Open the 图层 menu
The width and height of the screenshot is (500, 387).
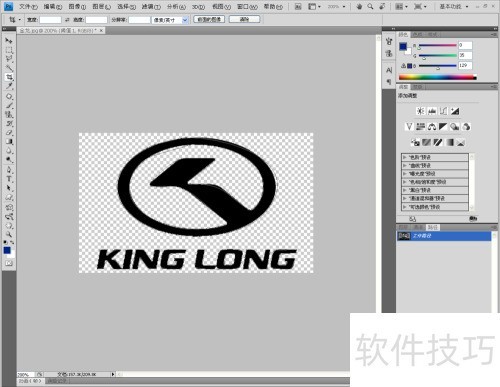pos(101,7)
